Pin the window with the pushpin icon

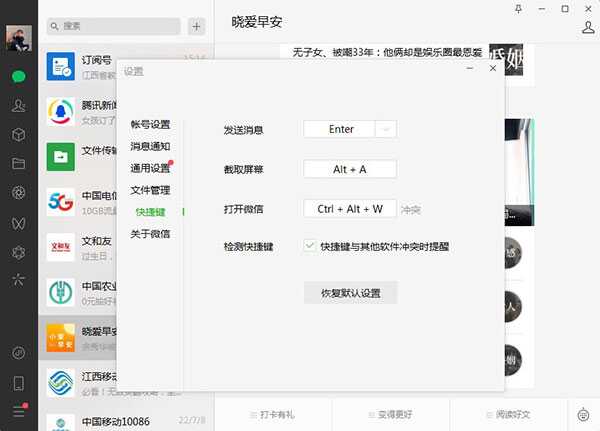[517, 8]
